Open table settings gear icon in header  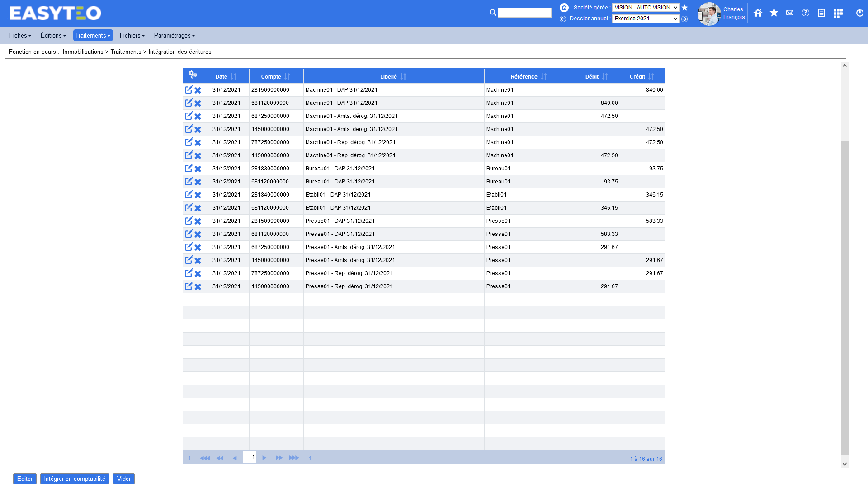193,75
